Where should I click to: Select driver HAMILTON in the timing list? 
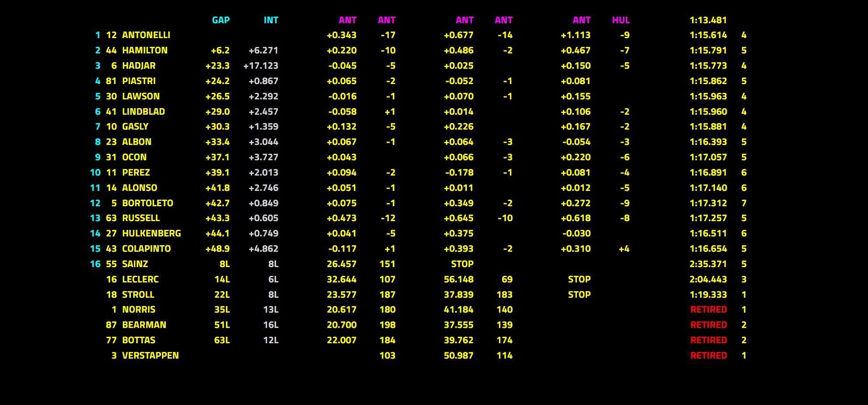point(145,50)
